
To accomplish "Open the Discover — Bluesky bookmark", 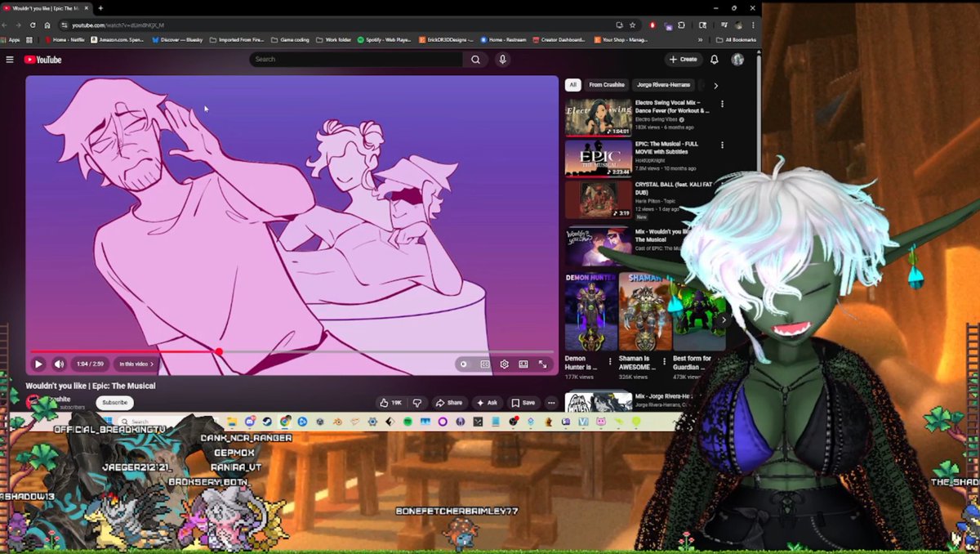I will pos(177,39).
